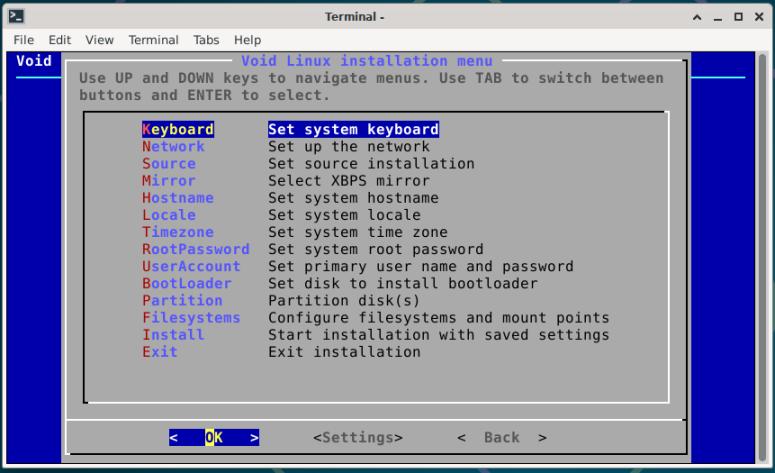Click 'Start installation with saved settings' text
This screenshot has width=775, height=473.
439,335
